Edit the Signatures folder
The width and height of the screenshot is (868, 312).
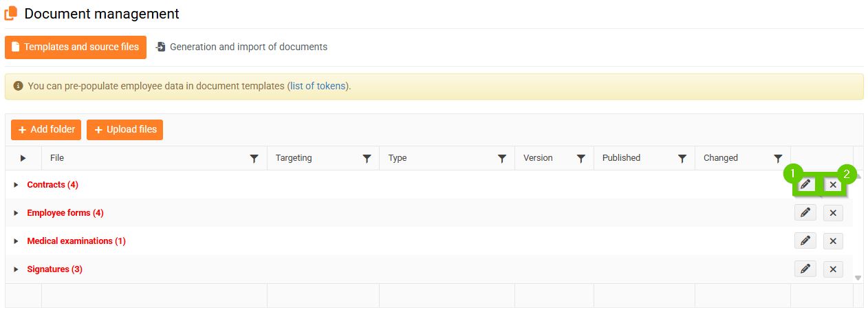pyautogui.click(x=805, y=269)
